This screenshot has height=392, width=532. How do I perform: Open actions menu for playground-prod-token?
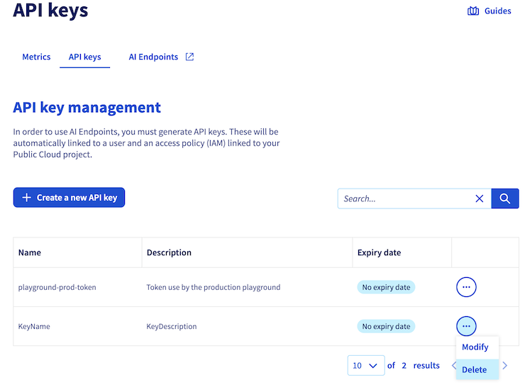[x=466, y=287]
